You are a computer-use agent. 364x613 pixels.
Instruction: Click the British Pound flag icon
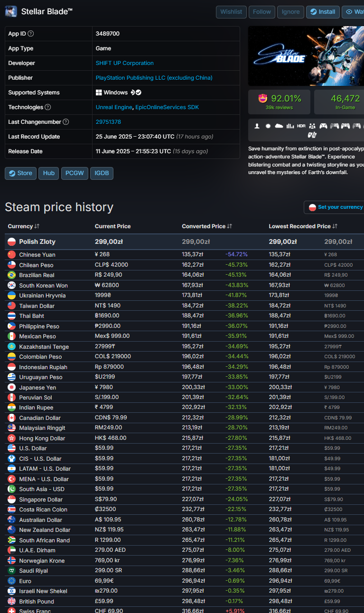[x=12, y=601]
